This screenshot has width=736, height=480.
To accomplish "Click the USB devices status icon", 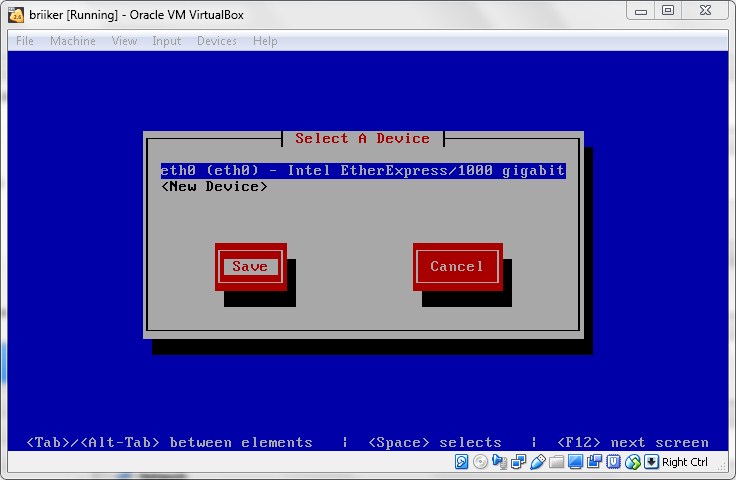I will [x=537, y=462].
